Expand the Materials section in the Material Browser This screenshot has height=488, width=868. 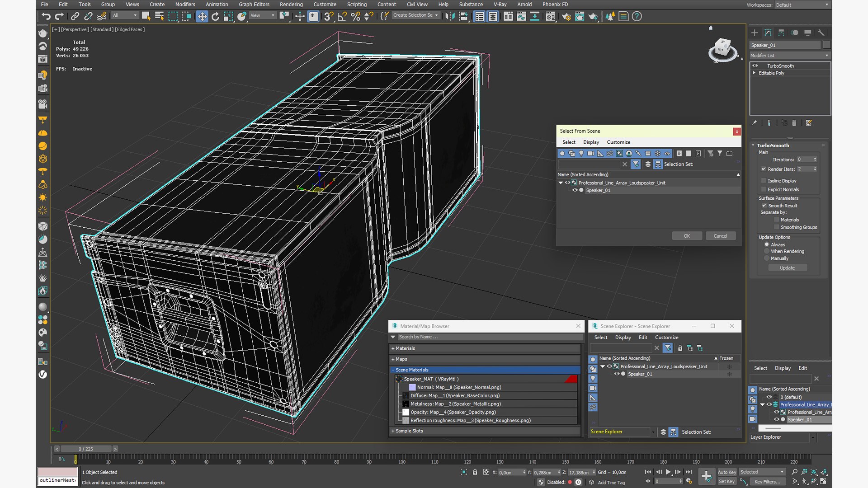point(485,348)
